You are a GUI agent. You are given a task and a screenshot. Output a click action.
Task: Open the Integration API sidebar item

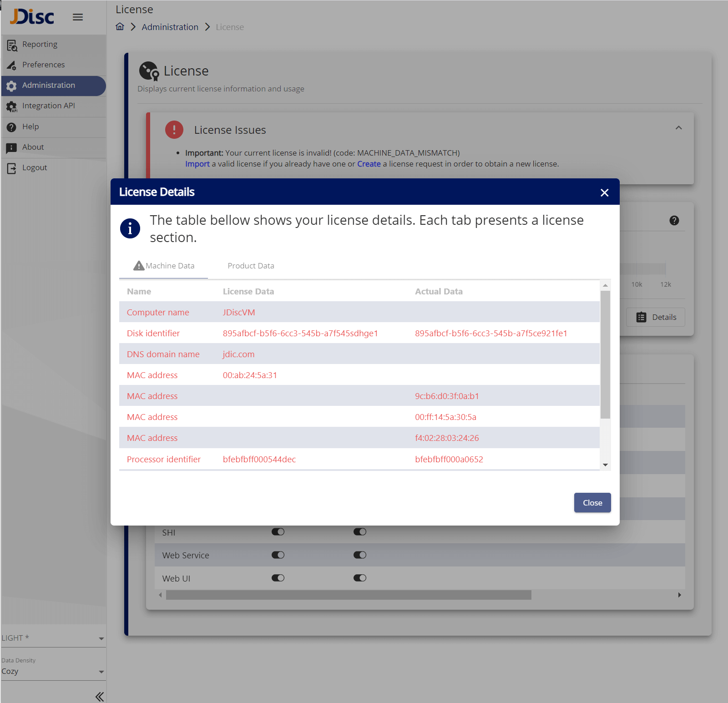click(x=48, y=106)
